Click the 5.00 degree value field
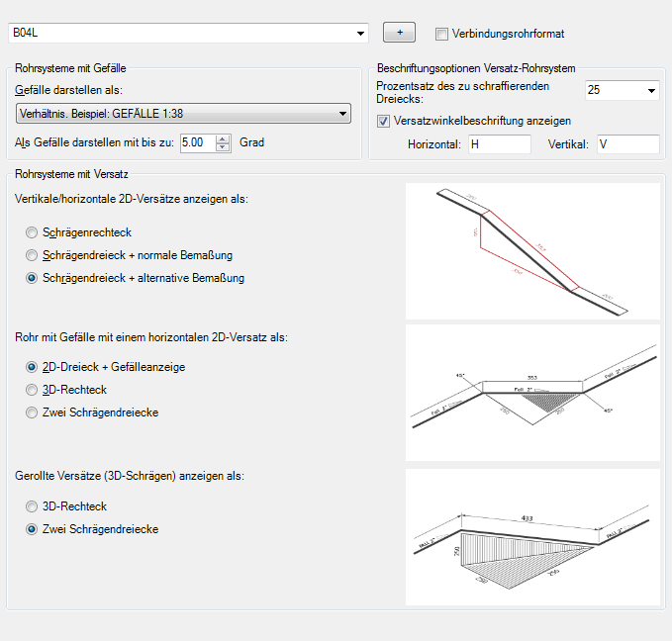 click(x=198, y=142)
